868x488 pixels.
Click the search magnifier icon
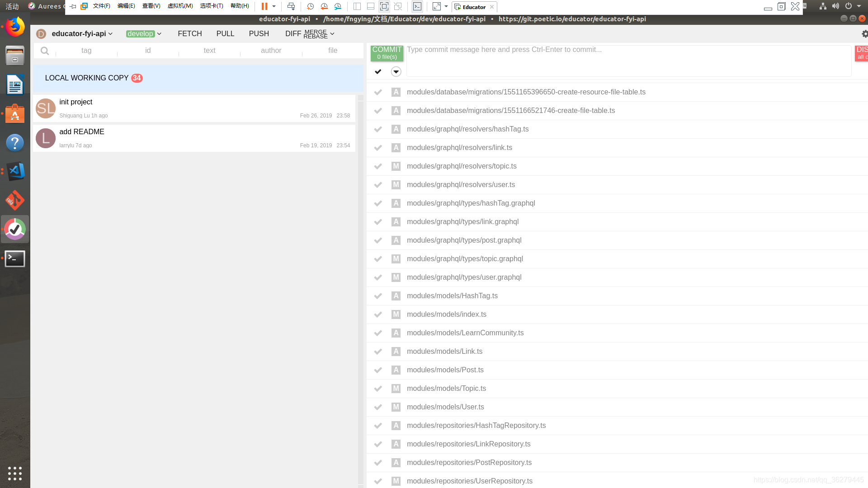coord(44,51)
